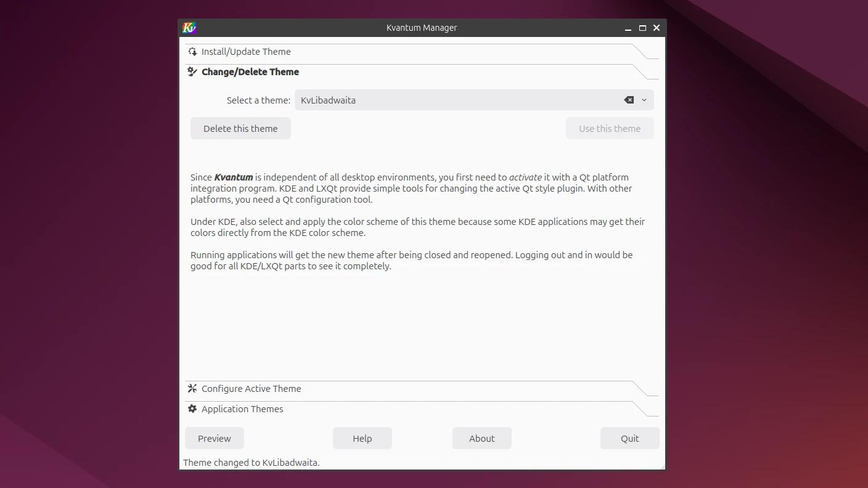Minimize the Kvantum Manager window
The image size is (868, 488).
pyautogui.click(x=628, y=28)
